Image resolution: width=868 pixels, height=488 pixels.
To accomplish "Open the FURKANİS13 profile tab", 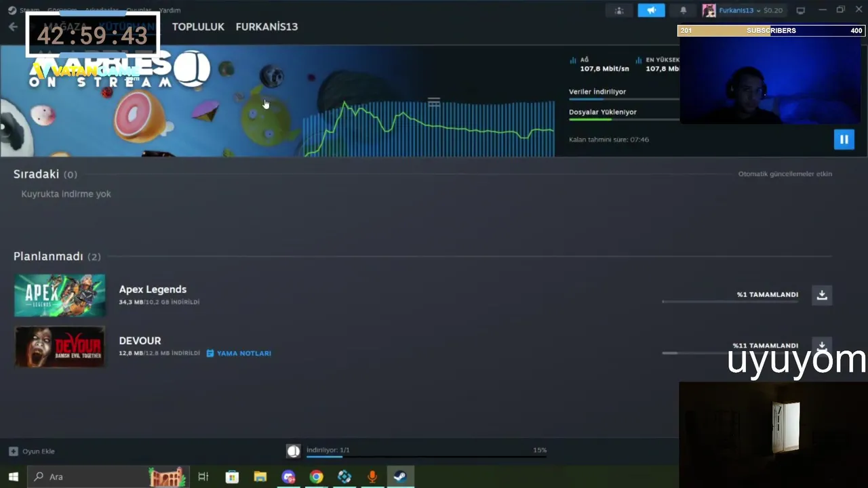I will click(x=267, y=26).
